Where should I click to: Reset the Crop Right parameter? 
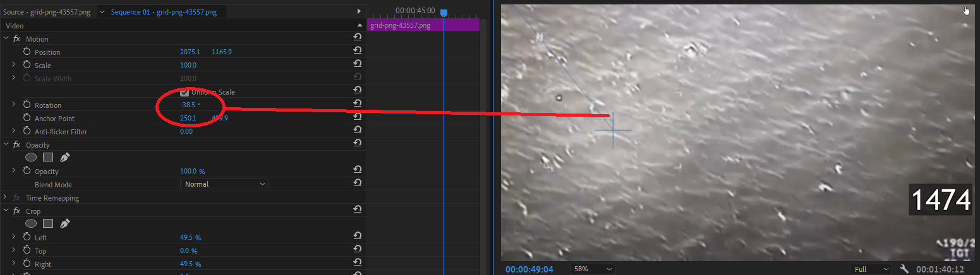pos(358,263)
